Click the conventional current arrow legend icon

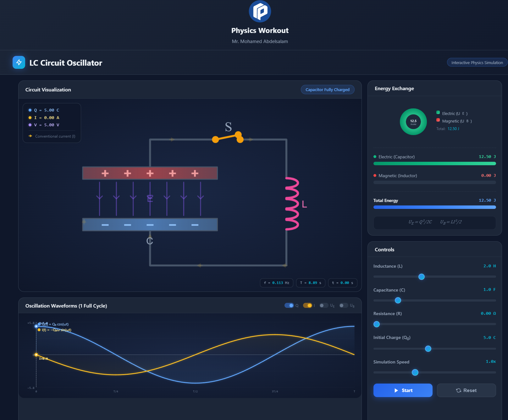[30, 136]
